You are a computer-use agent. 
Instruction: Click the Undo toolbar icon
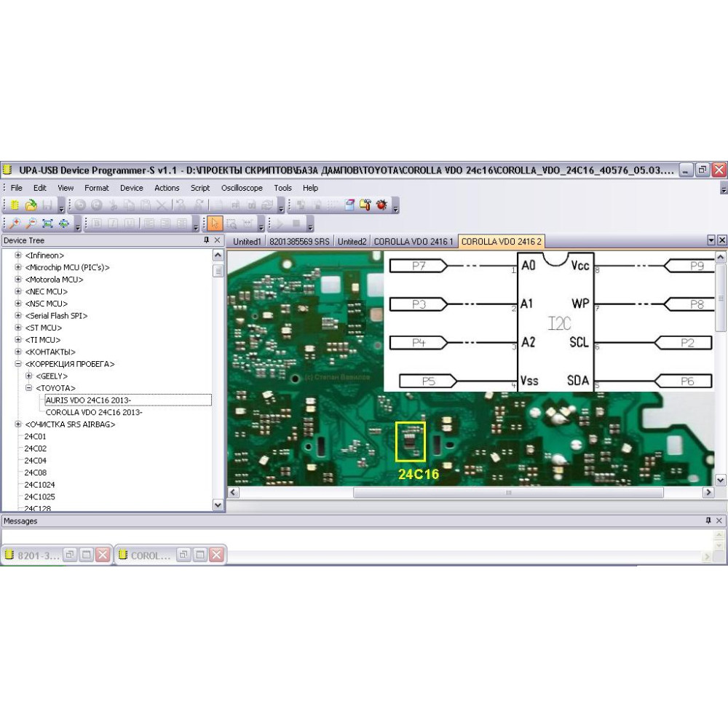(x=80, y=205)
